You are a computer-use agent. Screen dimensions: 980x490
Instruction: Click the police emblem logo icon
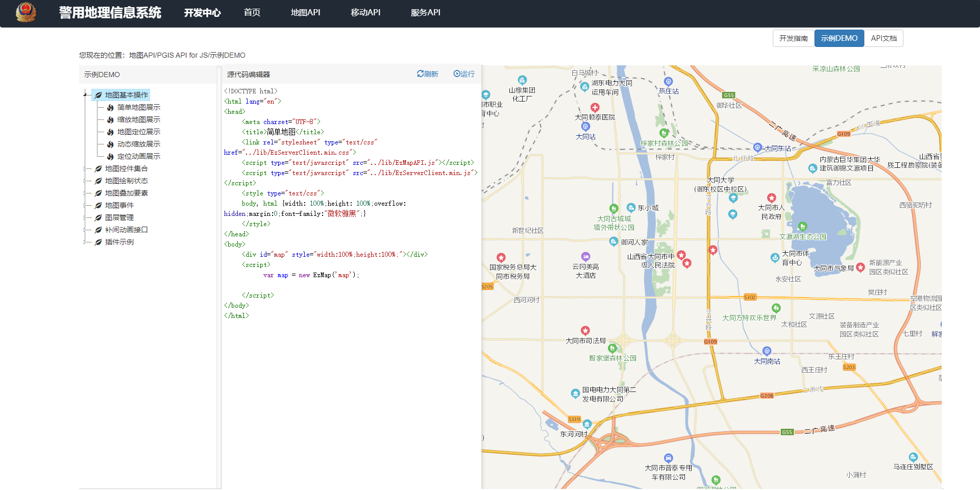(26, 12)
